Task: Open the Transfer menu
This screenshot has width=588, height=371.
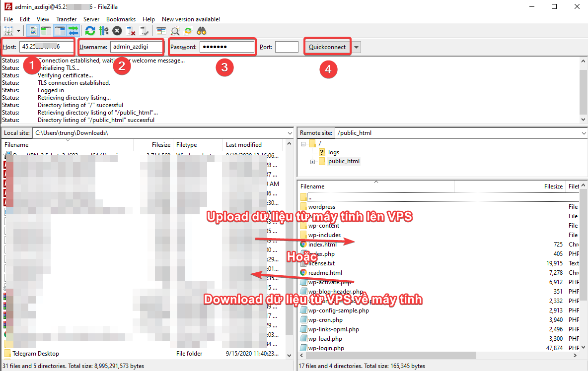Action: [66, 19]
